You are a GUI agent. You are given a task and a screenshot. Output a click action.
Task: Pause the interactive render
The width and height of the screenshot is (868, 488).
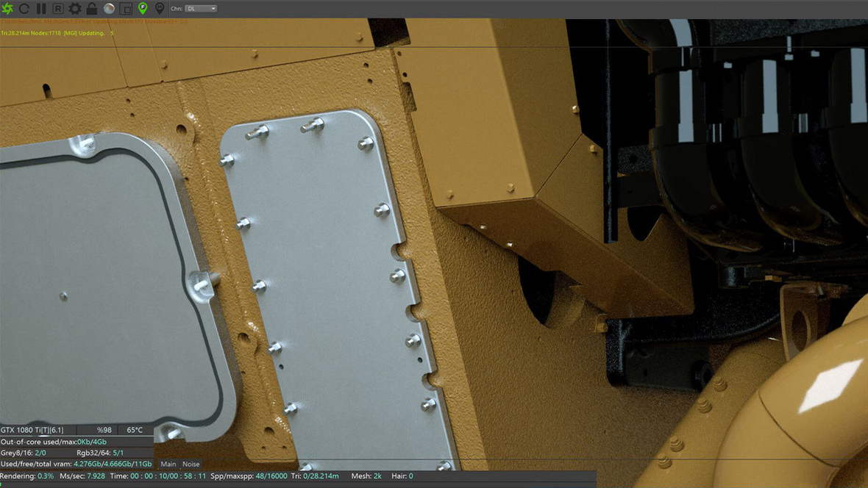tap(41, 9)
